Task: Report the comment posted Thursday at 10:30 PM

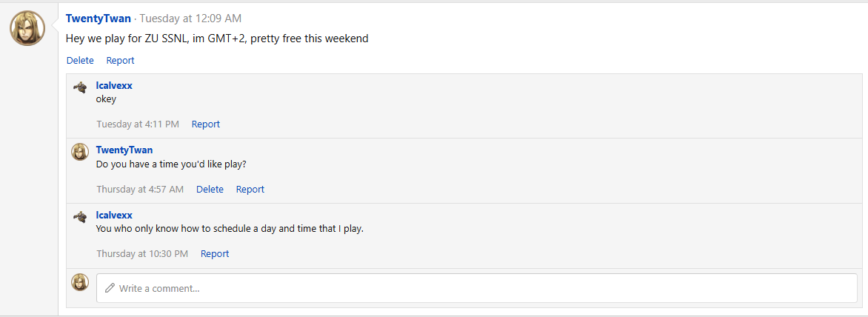Action: click(x=215, y=254)
